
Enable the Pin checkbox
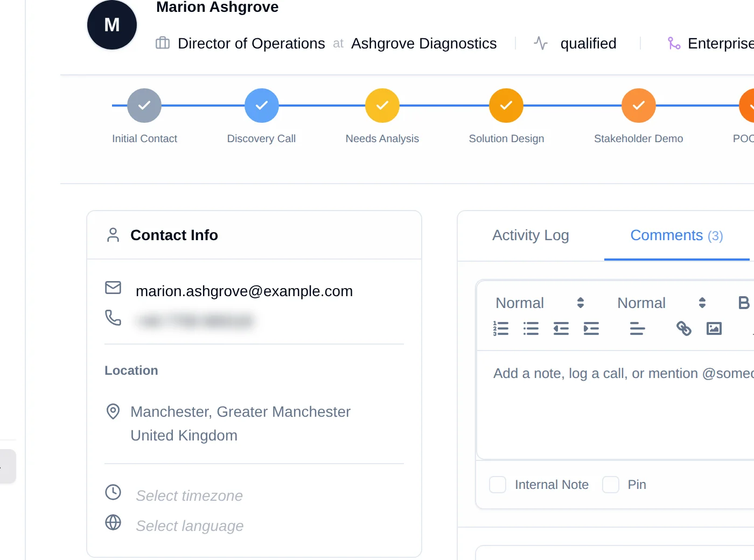pyautogui.click(x=611, y=485)
